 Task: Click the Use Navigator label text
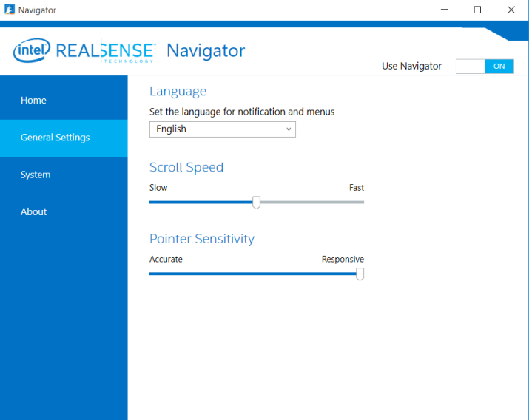point(411,67)
